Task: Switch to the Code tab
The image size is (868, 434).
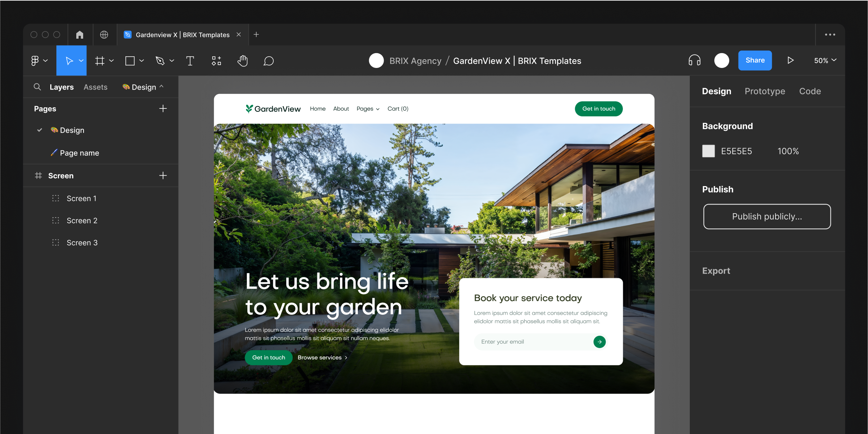Action: click(810, 91)
